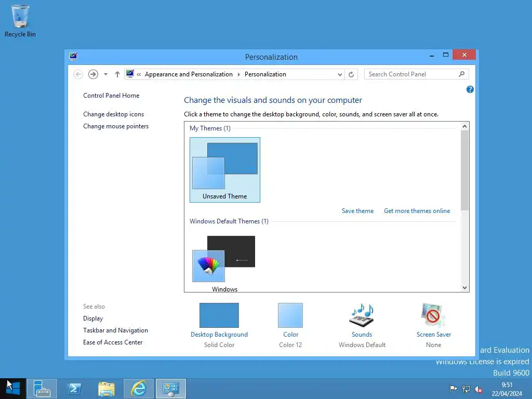
Task: Click the Desktop Background link text
Action: 219,335
